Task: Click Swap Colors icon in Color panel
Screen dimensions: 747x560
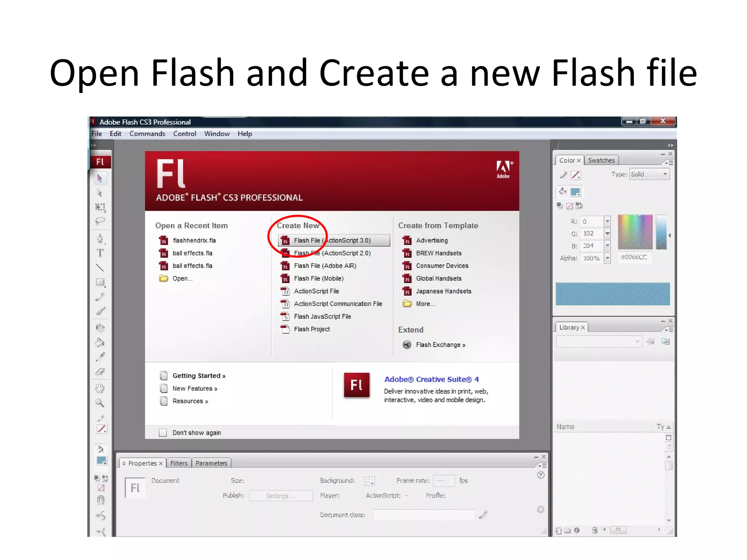Action: point(579,206)
